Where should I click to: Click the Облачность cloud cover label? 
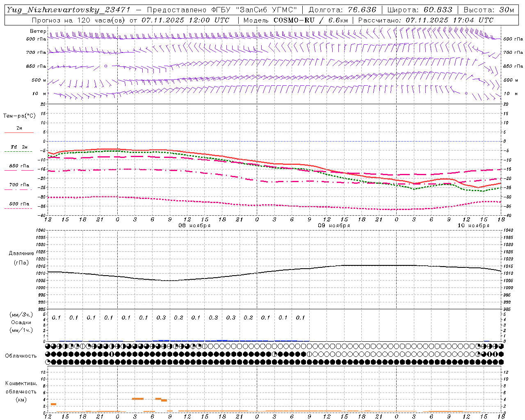pyautogui.click(x=21, y=356)
